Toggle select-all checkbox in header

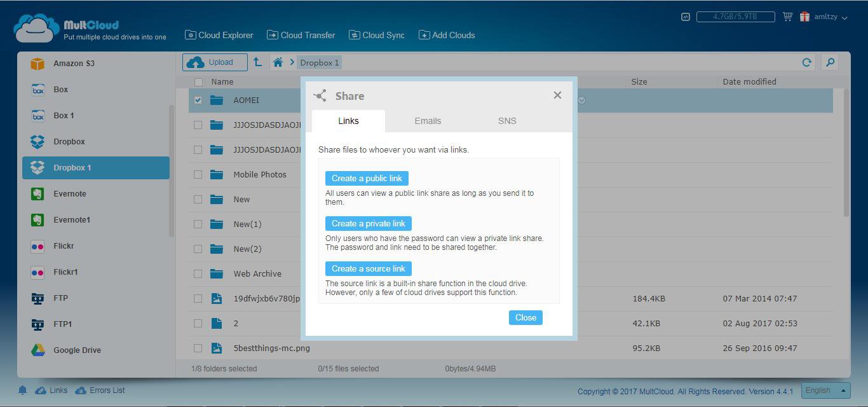198,82
